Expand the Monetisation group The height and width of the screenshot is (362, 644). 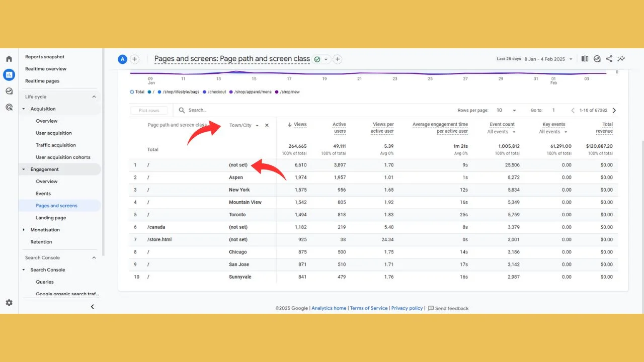click(x=24, y=230)
